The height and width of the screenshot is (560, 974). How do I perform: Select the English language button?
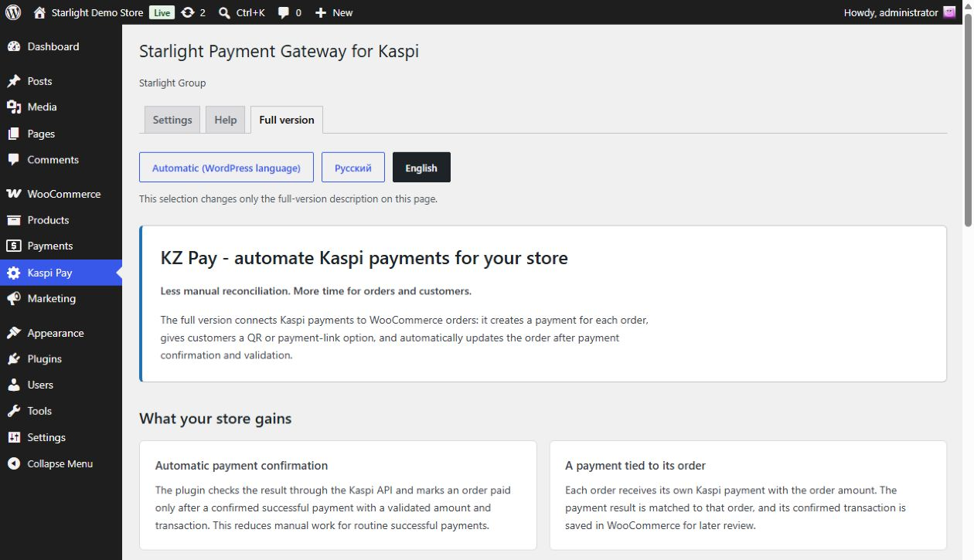point(421,168)
